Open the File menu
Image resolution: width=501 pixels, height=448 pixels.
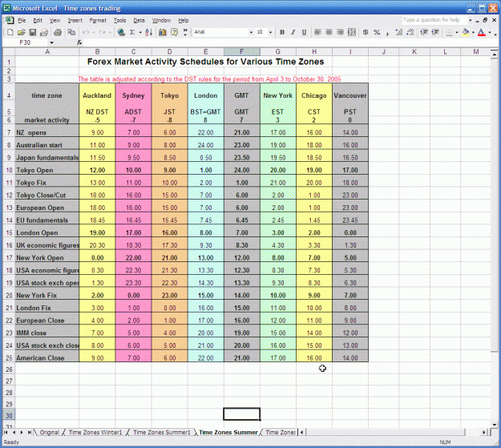pos(22,21)
